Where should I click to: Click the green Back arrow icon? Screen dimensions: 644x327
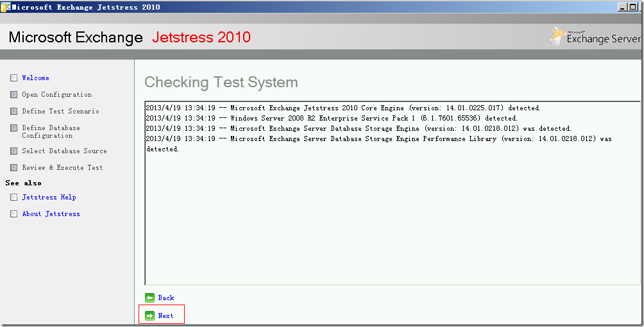(150, 298)
